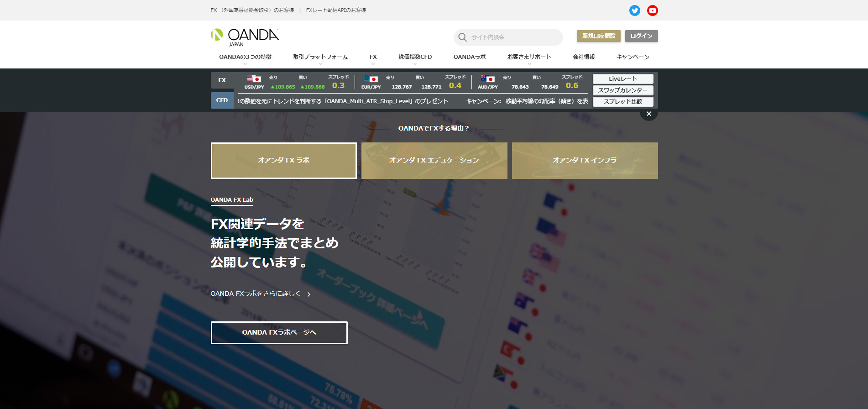Click the OANDA Japan logo
The width and height of the screenshot is (868, 409).
[245, 37]
